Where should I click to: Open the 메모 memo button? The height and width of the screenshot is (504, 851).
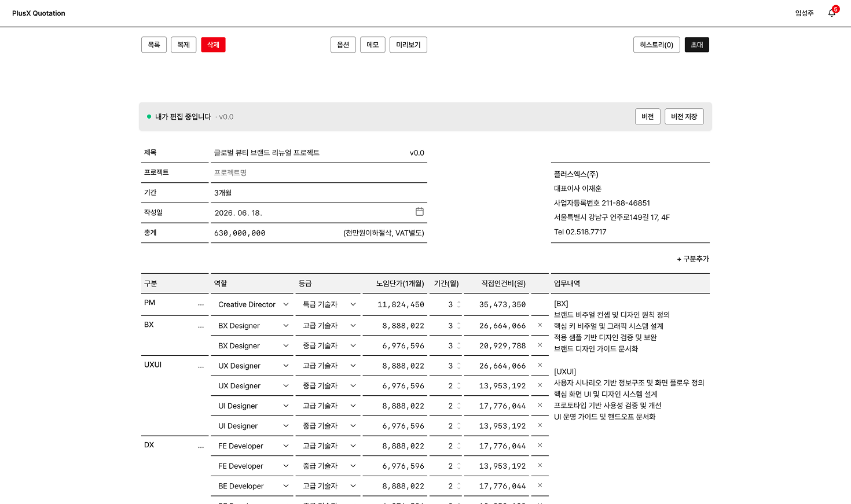tap(373, 45)
